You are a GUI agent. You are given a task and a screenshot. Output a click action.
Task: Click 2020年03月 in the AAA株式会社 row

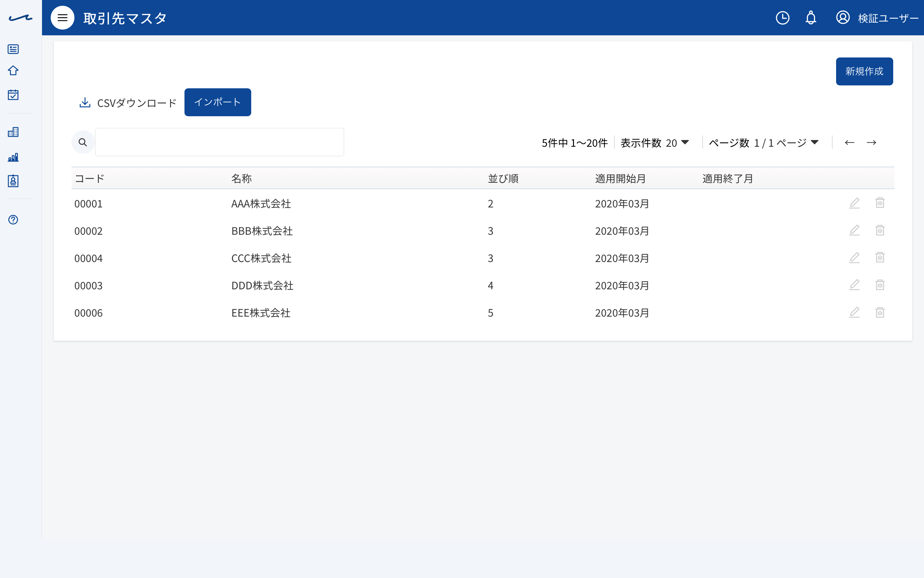tap(622, 204)
